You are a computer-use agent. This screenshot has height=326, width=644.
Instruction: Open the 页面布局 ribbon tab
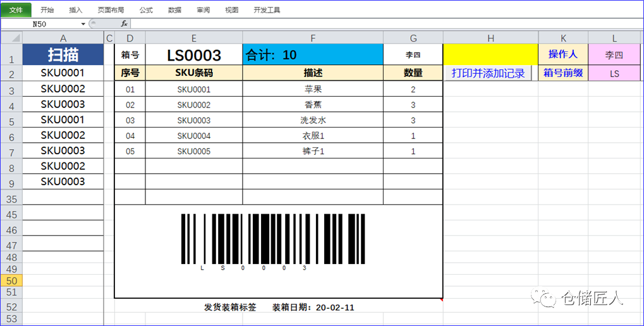pos(111,10)
